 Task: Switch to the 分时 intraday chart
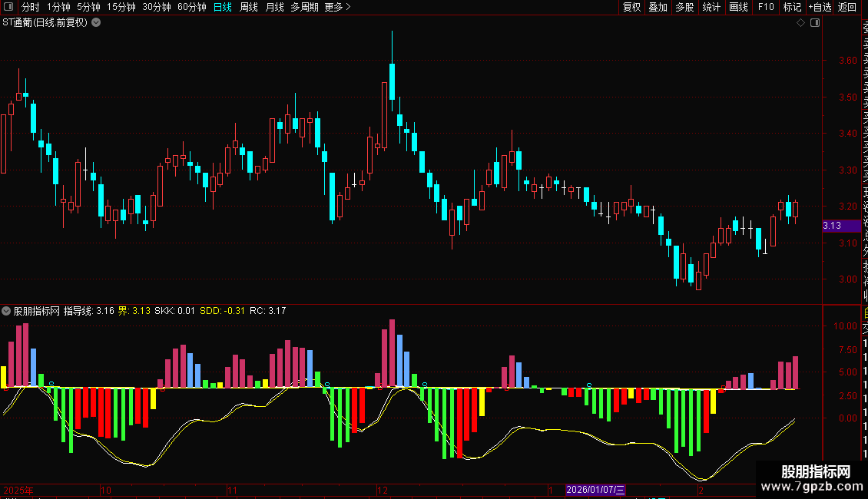point(31,7)
